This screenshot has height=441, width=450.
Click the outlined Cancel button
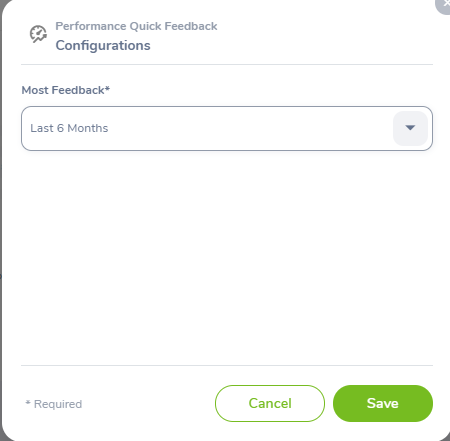[x=270, y=403]
